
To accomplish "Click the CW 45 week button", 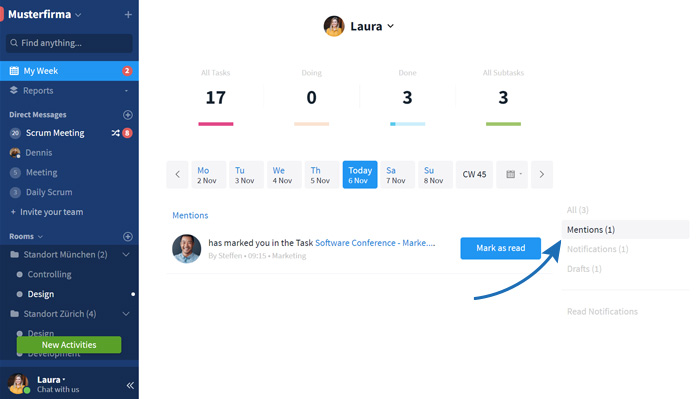I will point(474,175).
